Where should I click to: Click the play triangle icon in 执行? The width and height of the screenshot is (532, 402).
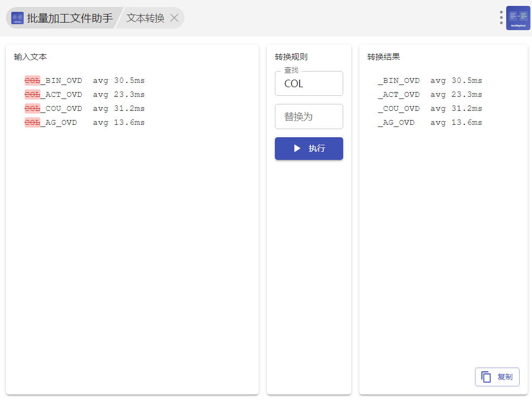(297, 149)
